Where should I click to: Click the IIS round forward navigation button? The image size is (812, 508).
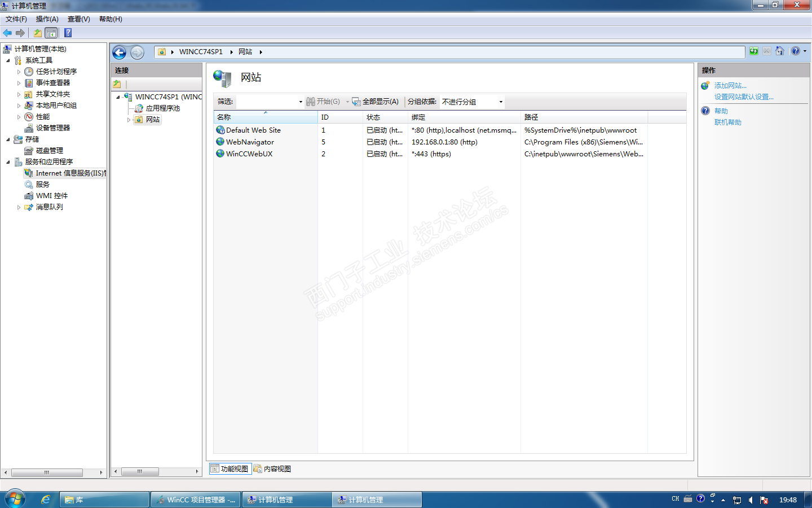click(137, 52)
